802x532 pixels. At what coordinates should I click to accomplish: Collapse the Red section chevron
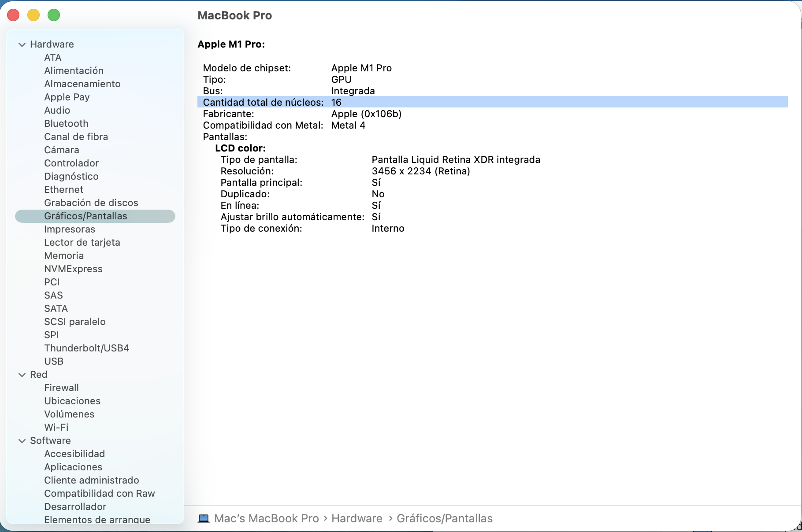click(x=22, y=375)
